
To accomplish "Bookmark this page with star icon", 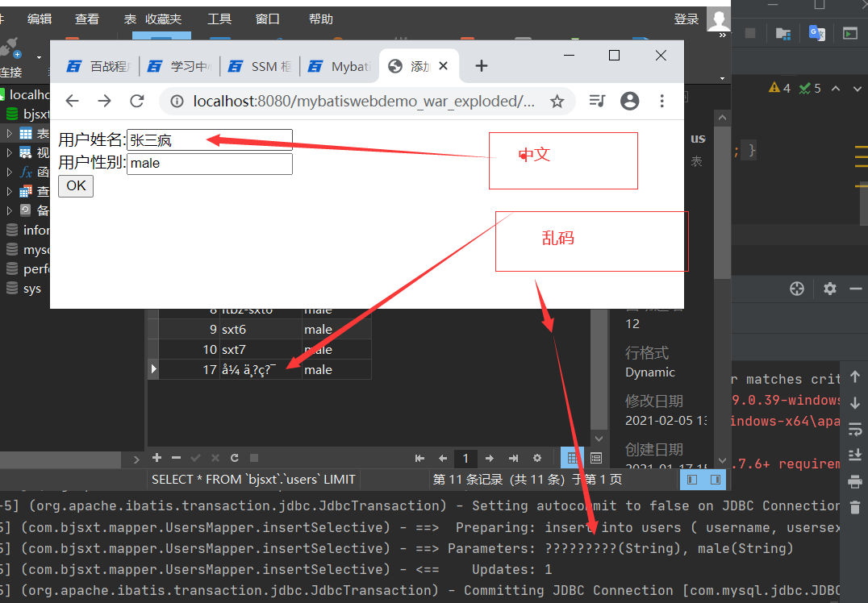I will (x=557, y=102).
